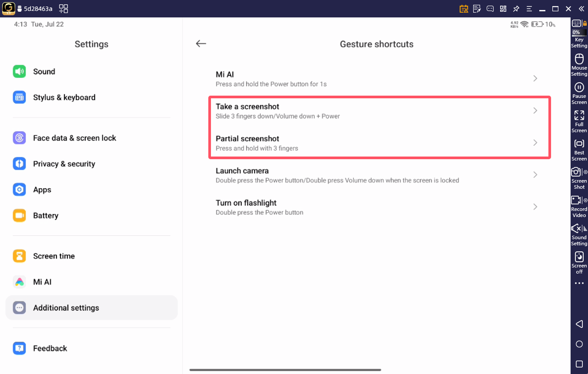588x374 pixels.
Task: Open the Mi AI Power button gesture option
Action: [x=377, y=79]
